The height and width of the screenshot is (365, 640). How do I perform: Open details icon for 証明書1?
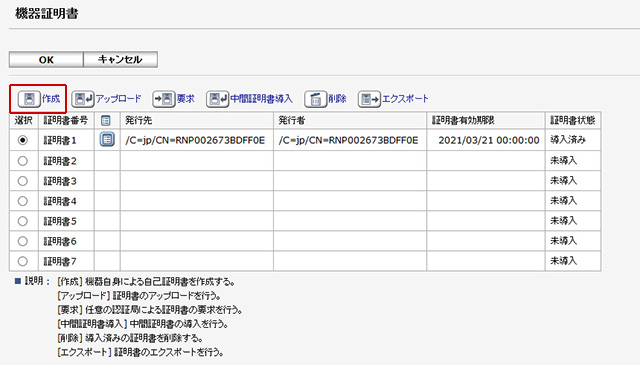point(107,140)
